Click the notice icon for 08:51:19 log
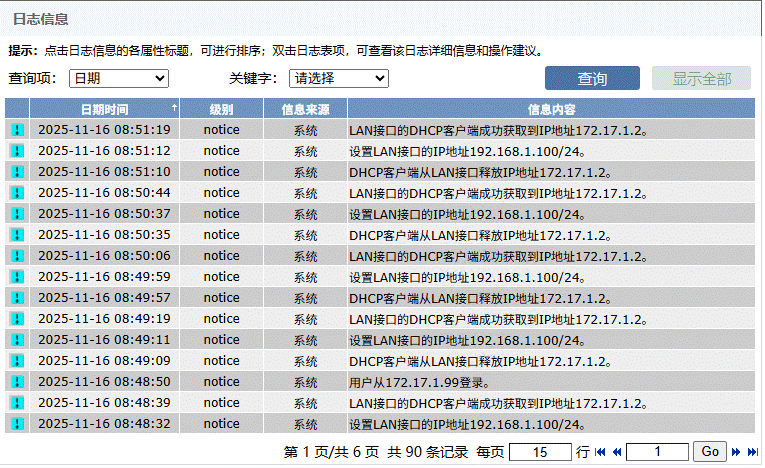This screenshot has width=765, height=468. click(x=18, y=130)
